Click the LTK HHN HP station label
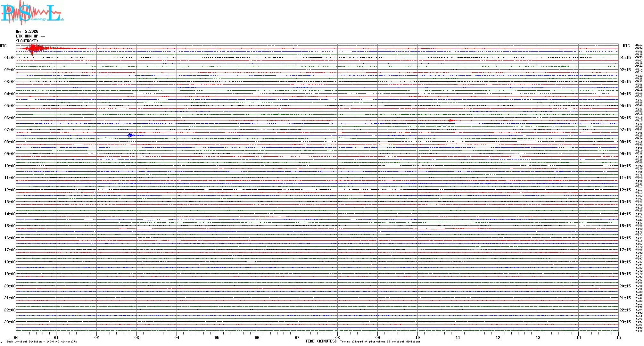The image size is (644, 346). coord(30,36)
